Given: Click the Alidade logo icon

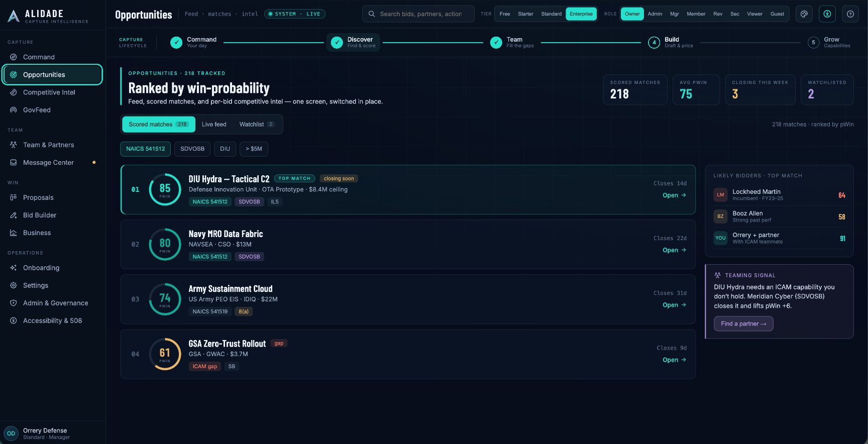Looking at the screenshot, I should (14, 16).
